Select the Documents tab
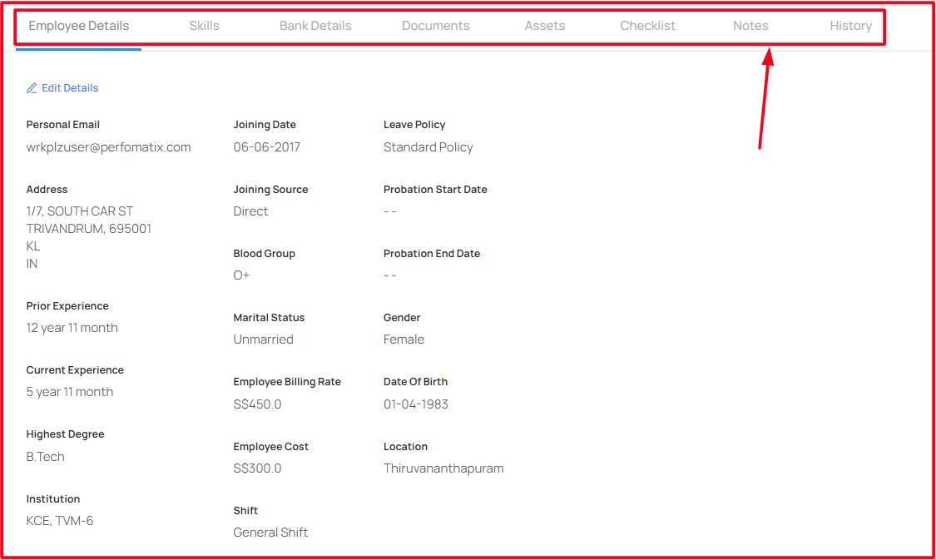The image size is (936, 560). 436,26
